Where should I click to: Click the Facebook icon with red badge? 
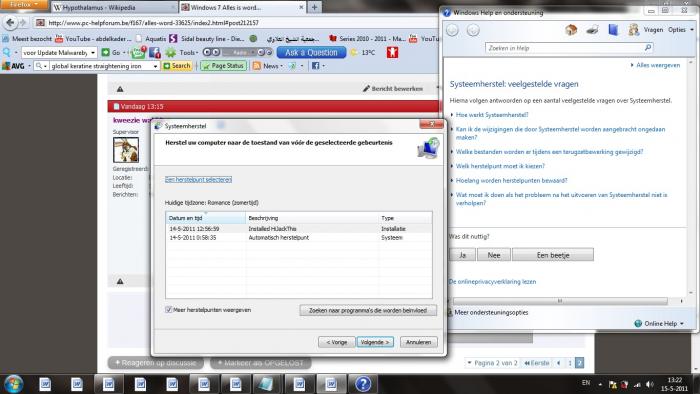click(x=154, y=53)
